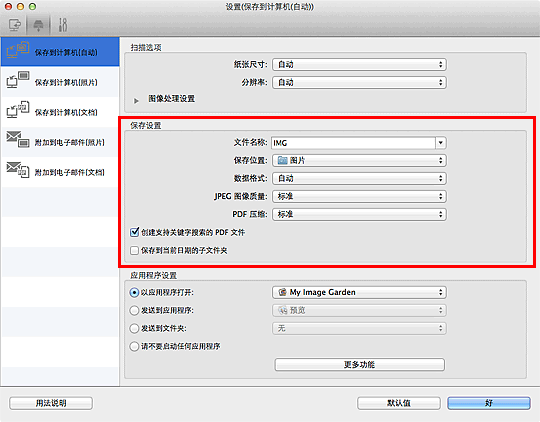Open the scan-from-computer settings tab icon
This screenshot has width=540, height=422.
(x=14, y=25)
